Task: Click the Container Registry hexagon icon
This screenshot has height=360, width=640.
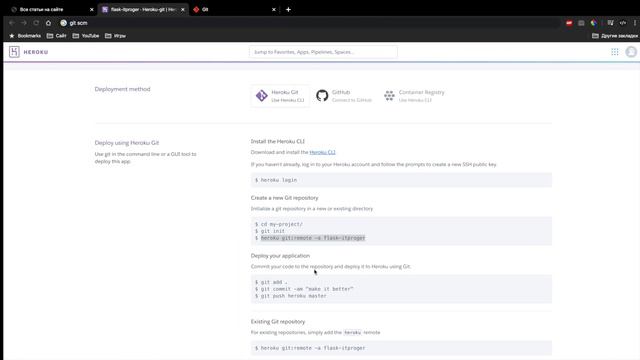Action: point(389,96)
